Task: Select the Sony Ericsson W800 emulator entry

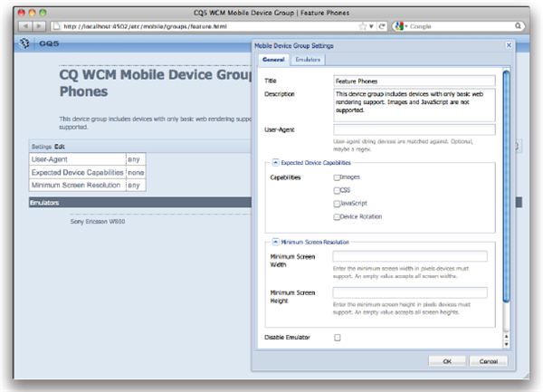Action: click(98, 221)
